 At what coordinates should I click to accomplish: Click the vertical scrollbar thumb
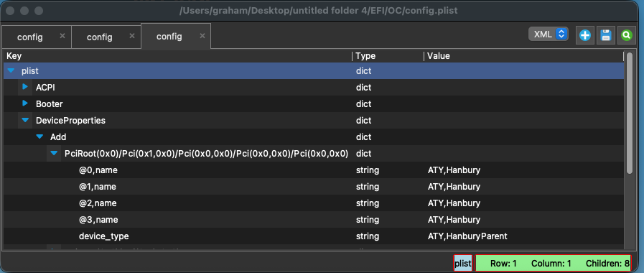click(x=630, y=113)
